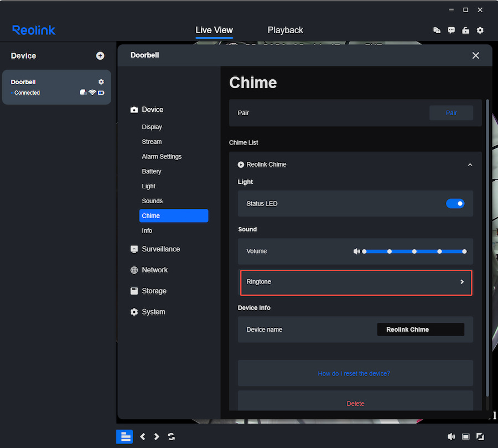This screenshot has width=498, height=448.
Task: Open the Sounds settings page
Action: coord(152,201)
